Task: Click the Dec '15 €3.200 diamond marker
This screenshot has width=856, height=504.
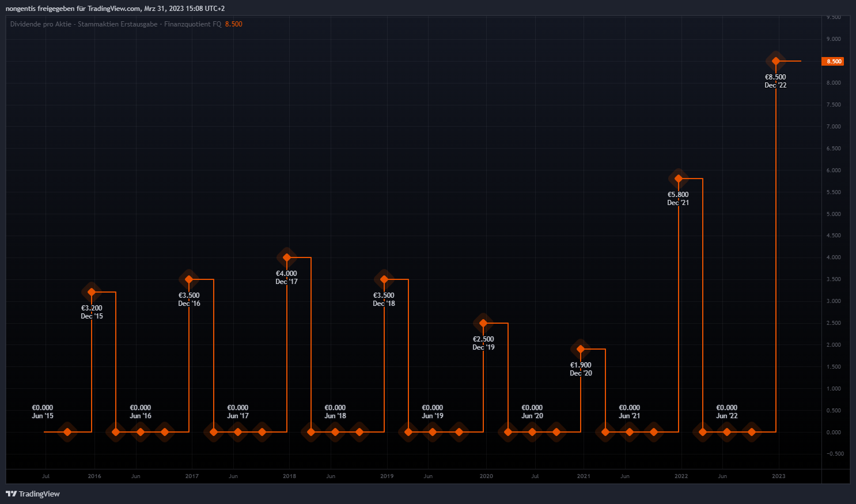Action: pos(92,292)
